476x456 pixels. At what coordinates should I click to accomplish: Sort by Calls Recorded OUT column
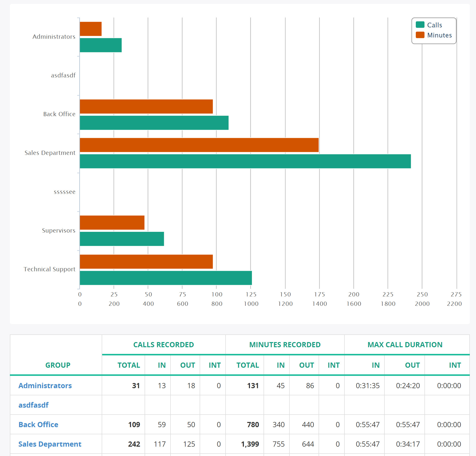[188, 365]
